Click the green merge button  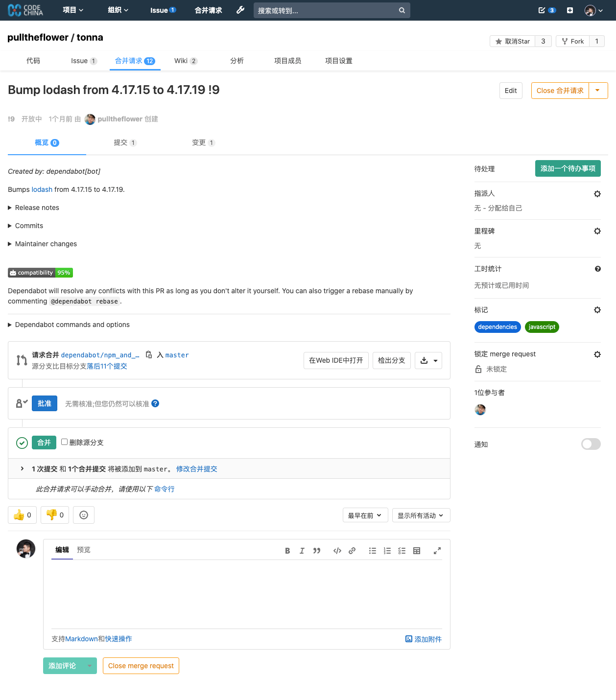click(x=44, y=443)
